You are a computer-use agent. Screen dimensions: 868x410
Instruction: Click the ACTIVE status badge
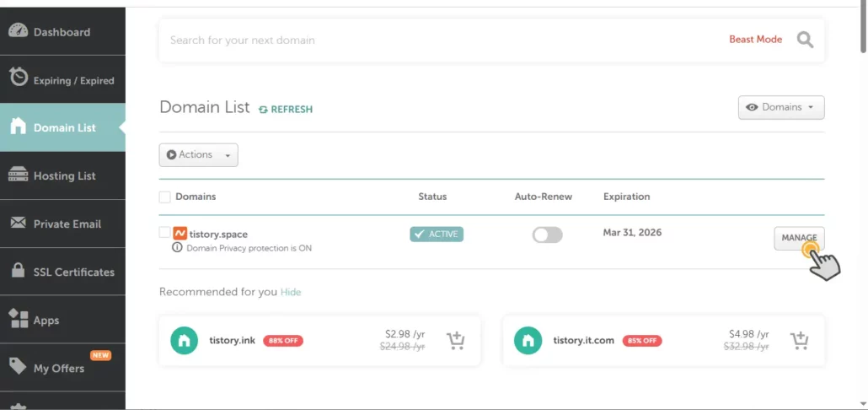(437, 235)
